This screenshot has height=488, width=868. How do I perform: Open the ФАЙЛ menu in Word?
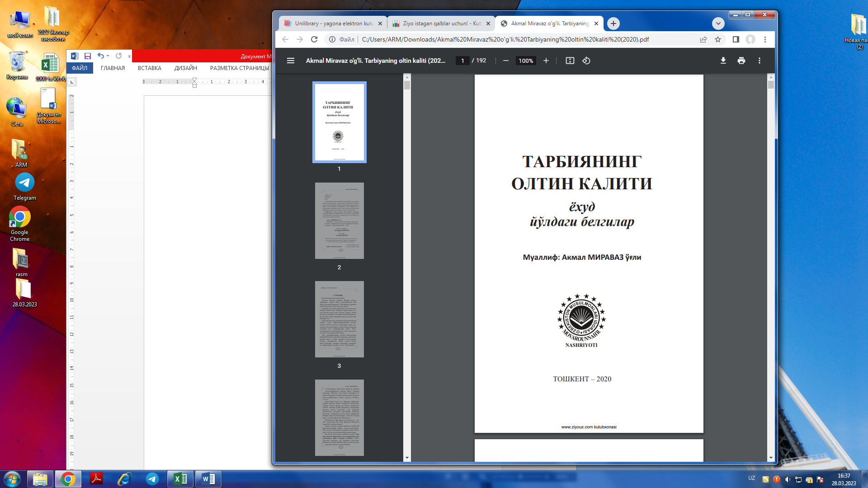click(x=80, y=68)
